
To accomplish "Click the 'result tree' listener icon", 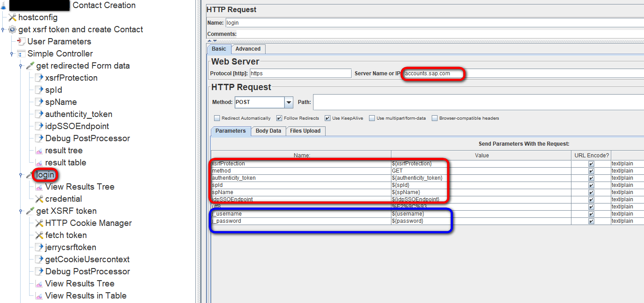I will pyautogui.click(x=39, y=151).
